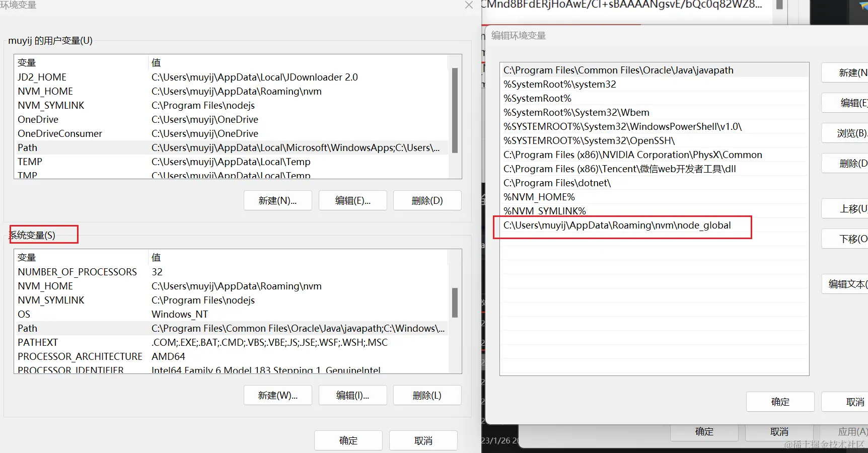This screenshot has width=868, height=453.
Task: Select JD2_HOME user variable row
Action: (231, 77)
